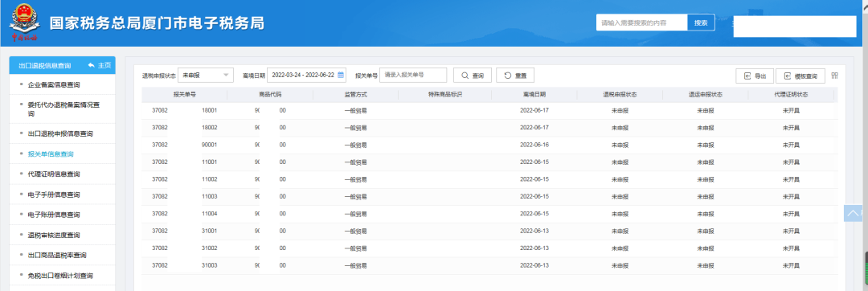
Task: Click the 离境日期 column header
Action: coord(534,95)
